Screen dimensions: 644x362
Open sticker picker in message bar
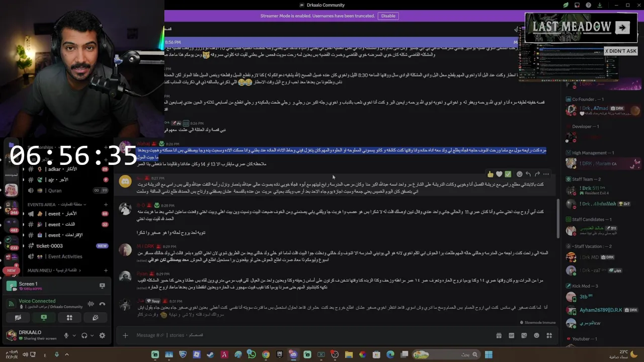click(x=524, y=335)
